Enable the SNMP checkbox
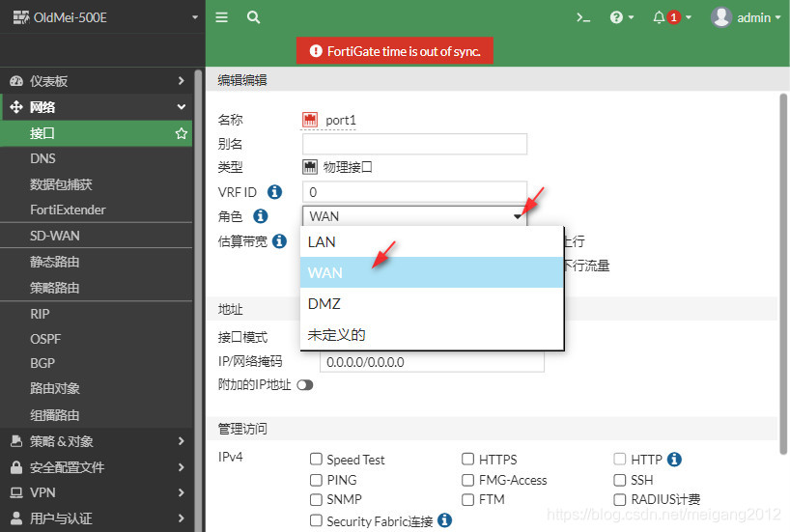Viewport: 790px width, 532px height. (316, 499)
